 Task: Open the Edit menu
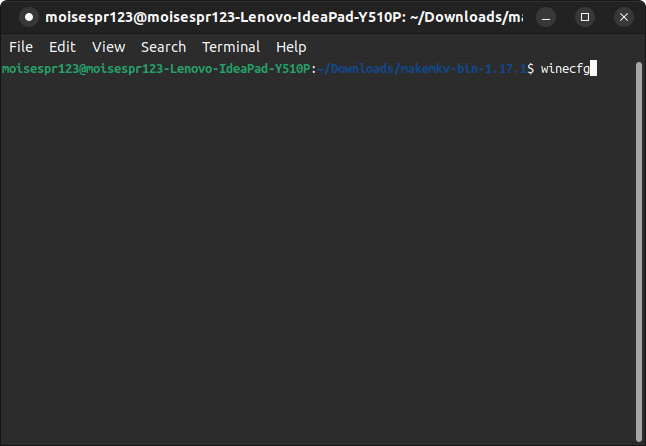point(62,47)
